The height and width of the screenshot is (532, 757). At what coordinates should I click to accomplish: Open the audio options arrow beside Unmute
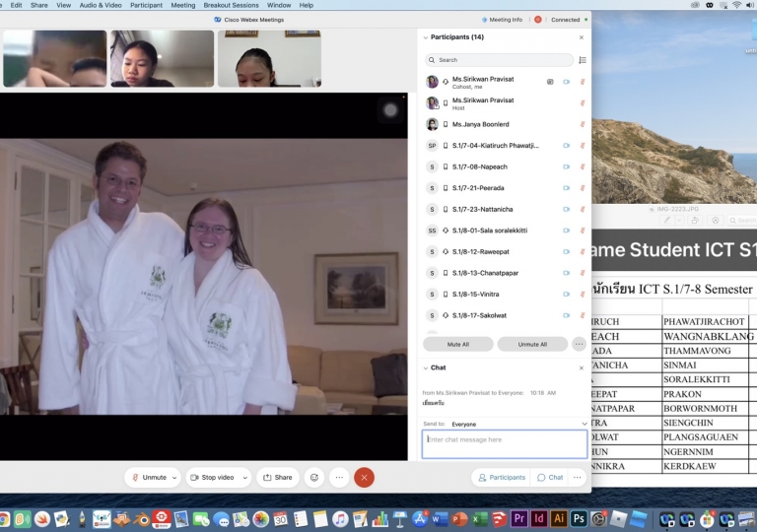(x=174, y=478)
